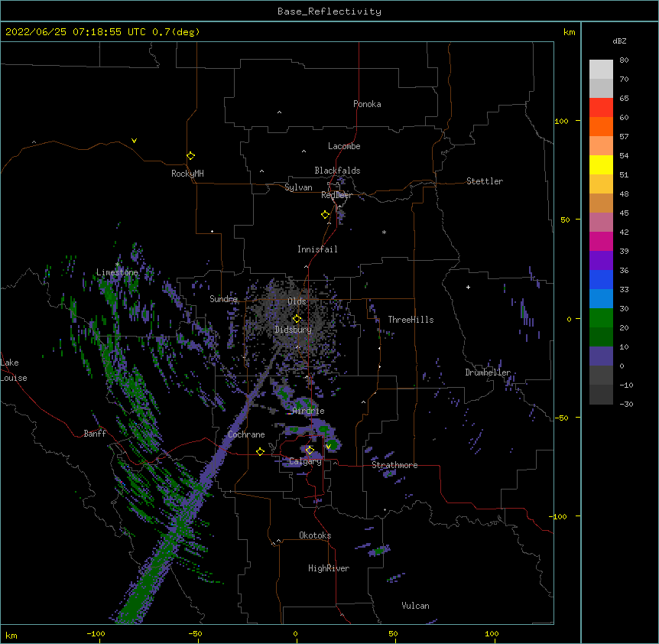
Task: Click the yellow marker in Calgary
Action: point(310,450)
